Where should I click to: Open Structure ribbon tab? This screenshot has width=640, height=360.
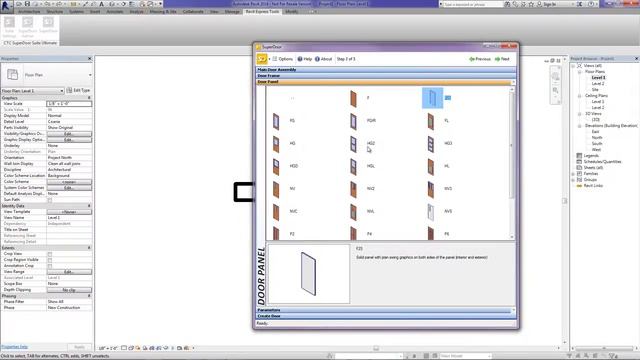pos(55,11)
